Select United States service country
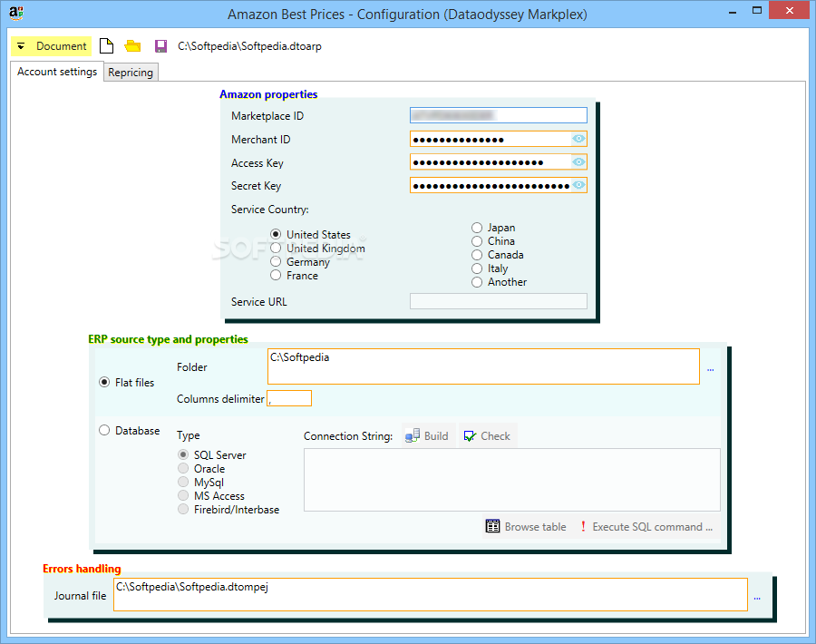The height and width of the screenshot is (644, 816). [x=311, y=235]
